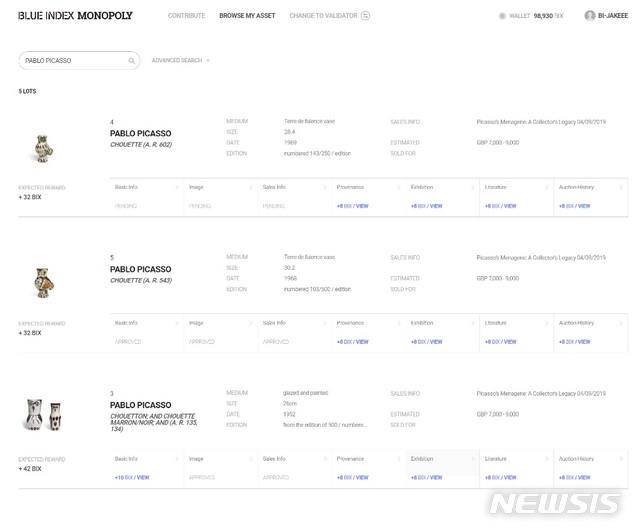Expand Image chevron for lot 4
Image resolution: width=640 pixels, height=532 pixels.
(251, 187)
